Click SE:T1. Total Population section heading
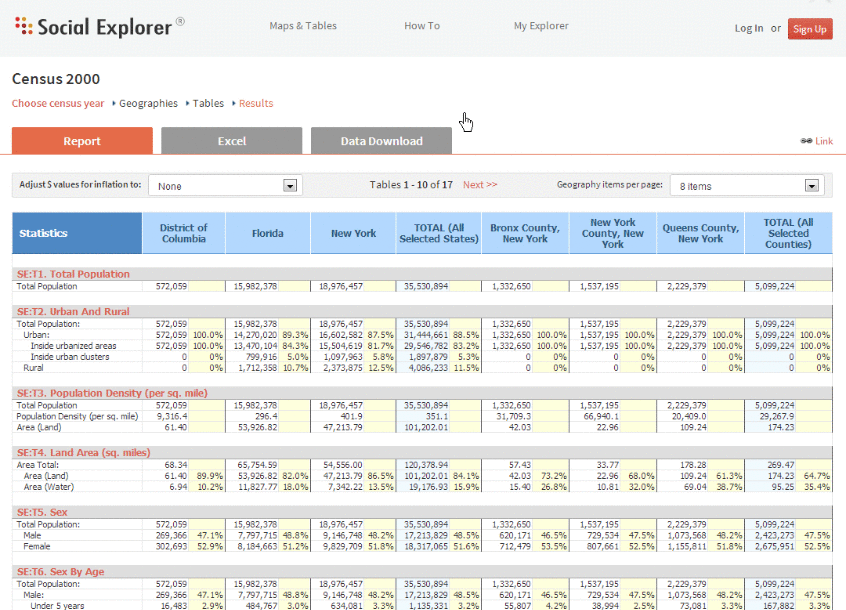The width and height of the screenshot is (846, 610). pyautogui.click(x=73, y=274)
